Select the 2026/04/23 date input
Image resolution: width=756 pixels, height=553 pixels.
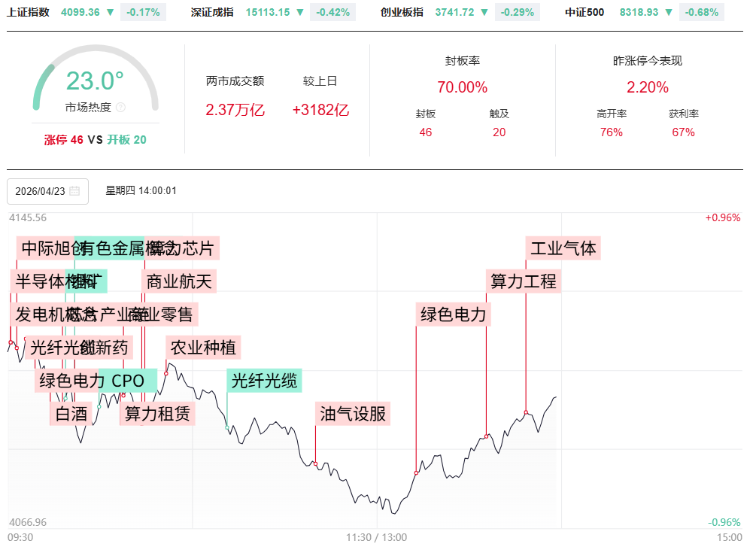point(40,191)
